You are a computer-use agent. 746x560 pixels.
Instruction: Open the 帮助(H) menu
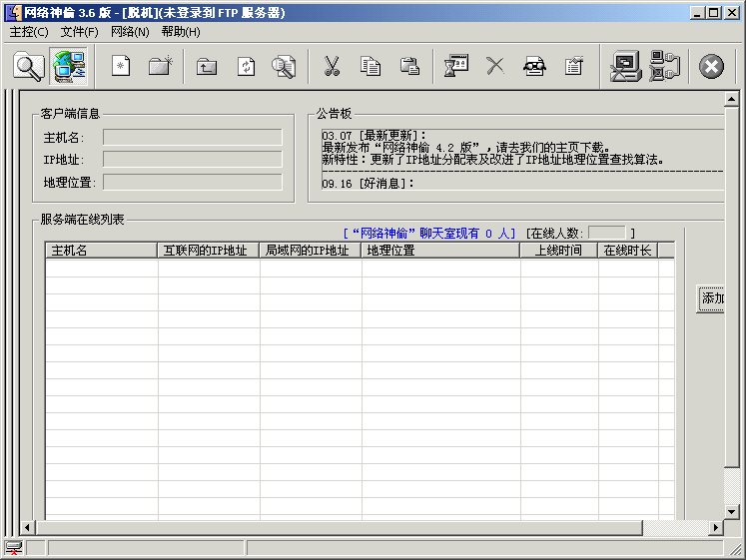(181, 32)
